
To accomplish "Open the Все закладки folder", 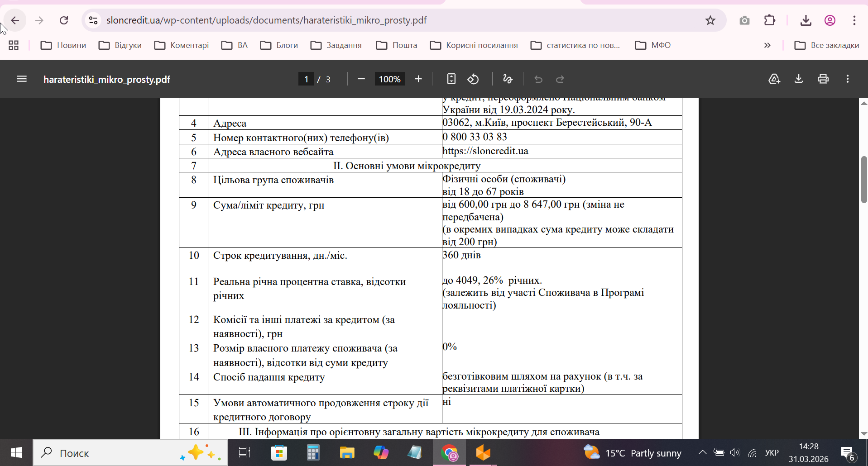I will [827, 45].
